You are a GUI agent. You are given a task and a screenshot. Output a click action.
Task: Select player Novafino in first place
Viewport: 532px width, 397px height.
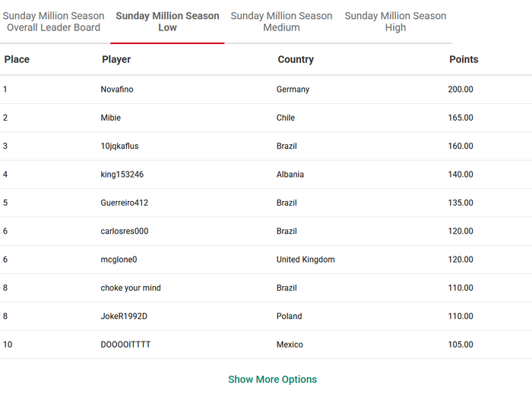click(x=117, y=90)
